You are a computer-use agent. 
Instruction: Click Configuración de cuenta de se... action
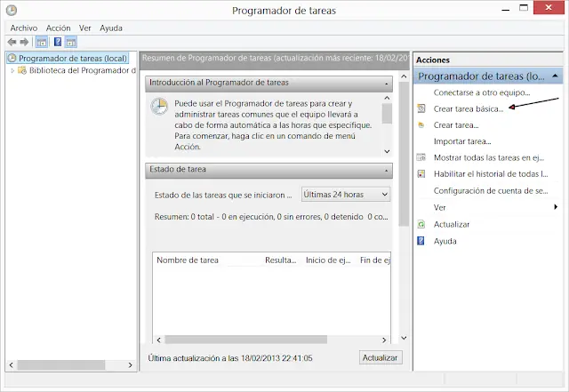click(491, 190)
